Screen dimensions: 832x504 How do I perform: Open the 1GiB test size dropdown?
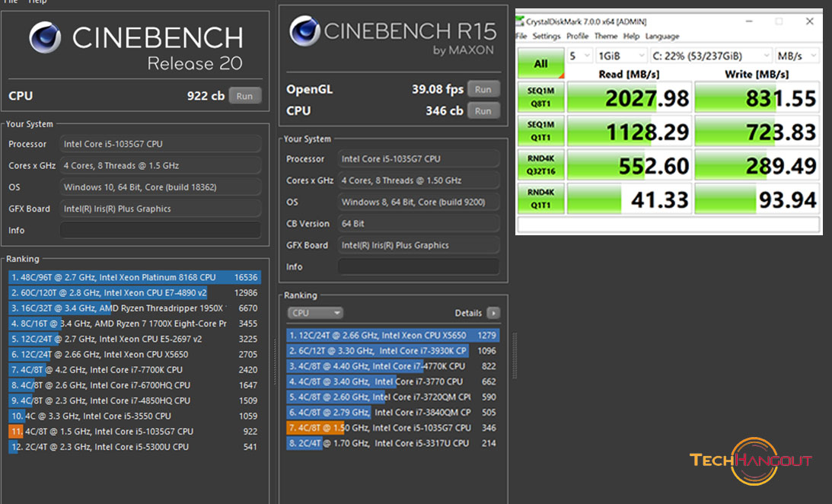click(x=621, y=56)
